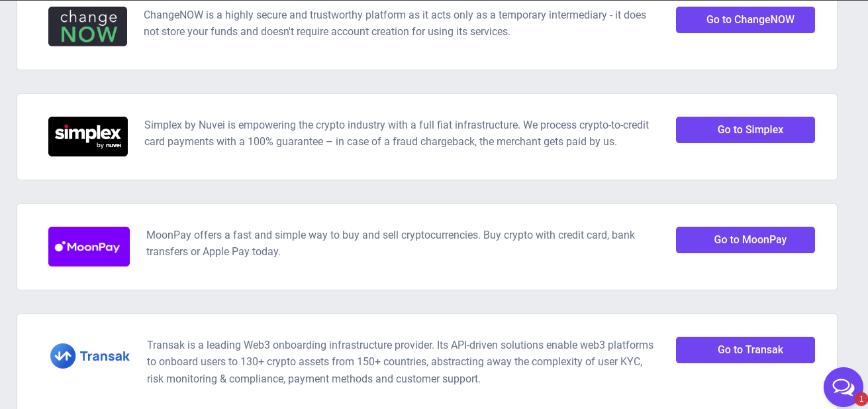
Task: Click the Transak round arrows emblem
Action: tap(63, 356)
